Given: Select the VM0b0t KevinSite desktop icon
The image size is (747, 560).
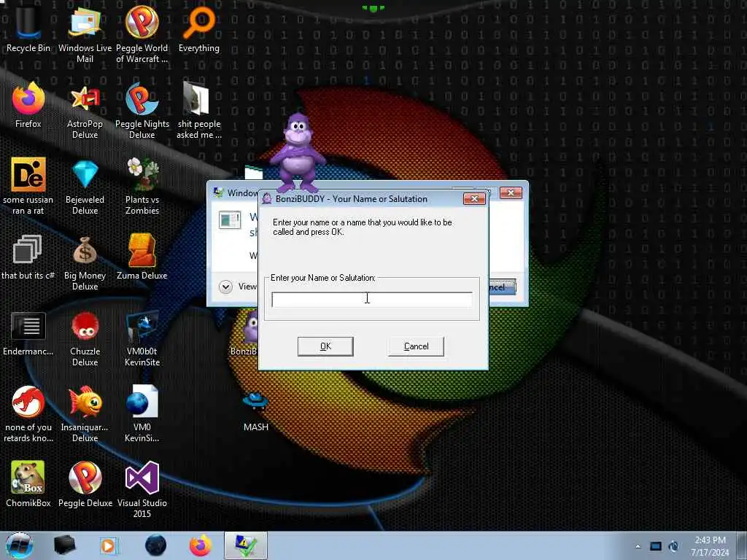Looking at the screenshot, I should [142, 337].
